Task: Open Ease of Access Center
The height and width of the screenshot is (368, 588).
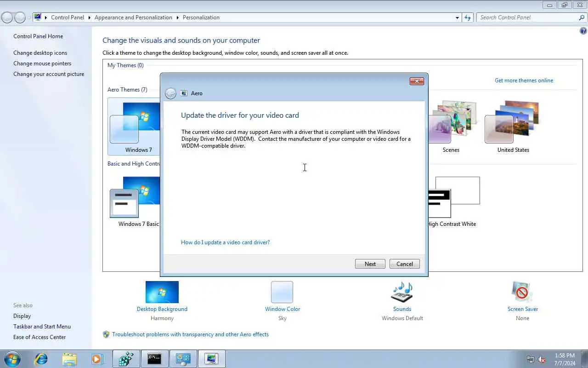Action: click(x=40, y=337)
